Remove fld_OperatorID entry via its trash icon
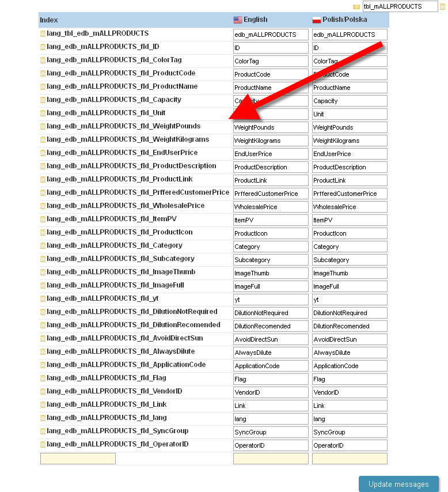The height and width of the screenshot is (492, 448). (43, 445)
